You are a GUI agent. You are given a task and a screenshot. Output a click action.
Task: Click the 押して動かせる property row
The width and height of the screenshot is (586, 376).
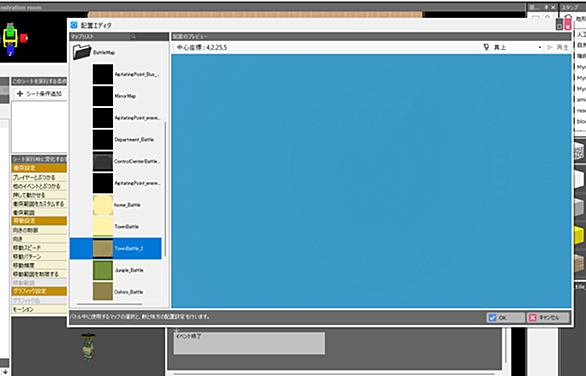click(39, 195)
